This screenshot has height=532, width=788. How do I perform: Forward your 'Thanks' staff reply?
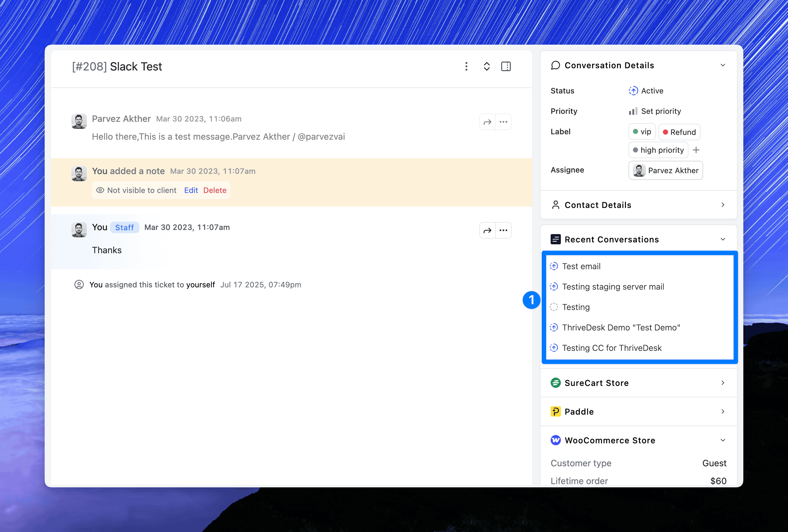coord(487,231)
